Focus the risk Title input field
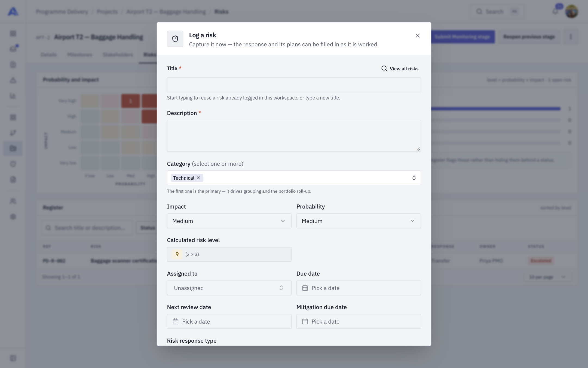Viewport: 588px width, 368px height. pyautogui.click(x=294, y=85)
